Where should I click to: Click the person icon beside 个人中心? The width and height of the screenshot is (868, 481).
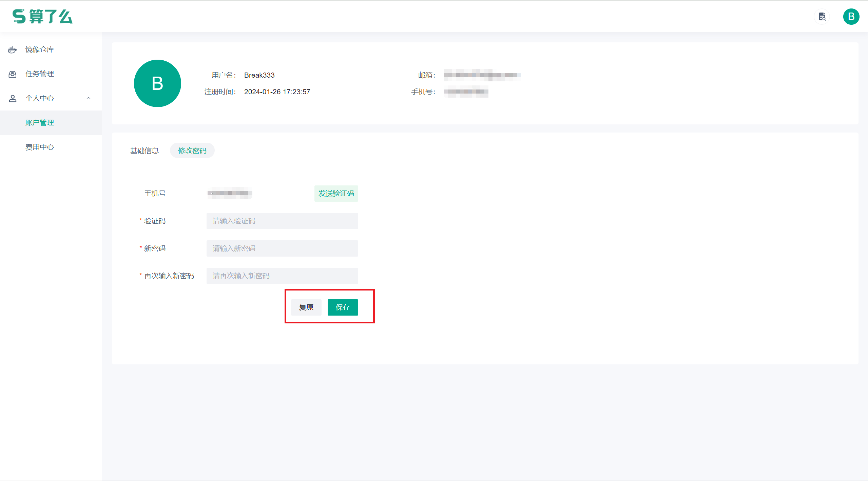pyautogui.click(x=12, y=98)
